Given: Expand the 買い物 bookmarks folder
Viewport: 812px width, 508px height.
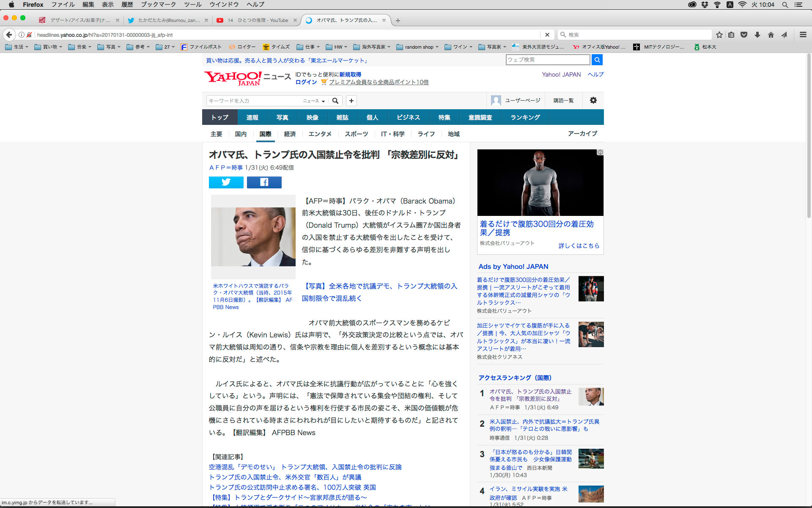Looking at the screenshot, I should [x=48, y=47].
